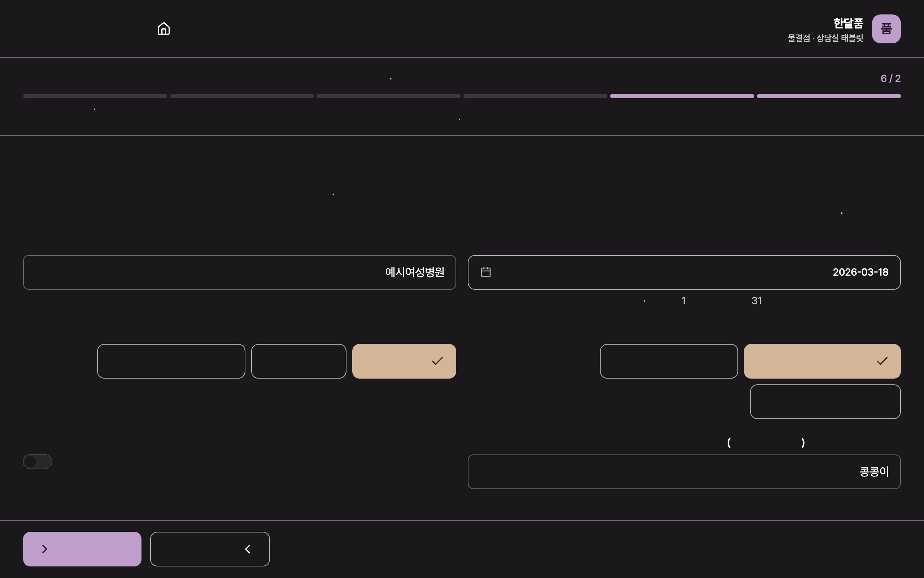Edit the hospital field showing 예시여성병원
Viewport: 924px width, 578px height.
tap(239, 272)
